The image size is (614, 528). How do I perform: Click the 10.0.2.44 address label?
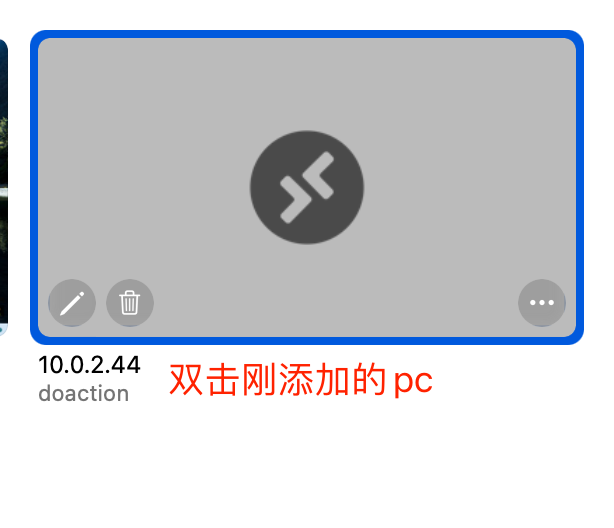coord(89,365)
